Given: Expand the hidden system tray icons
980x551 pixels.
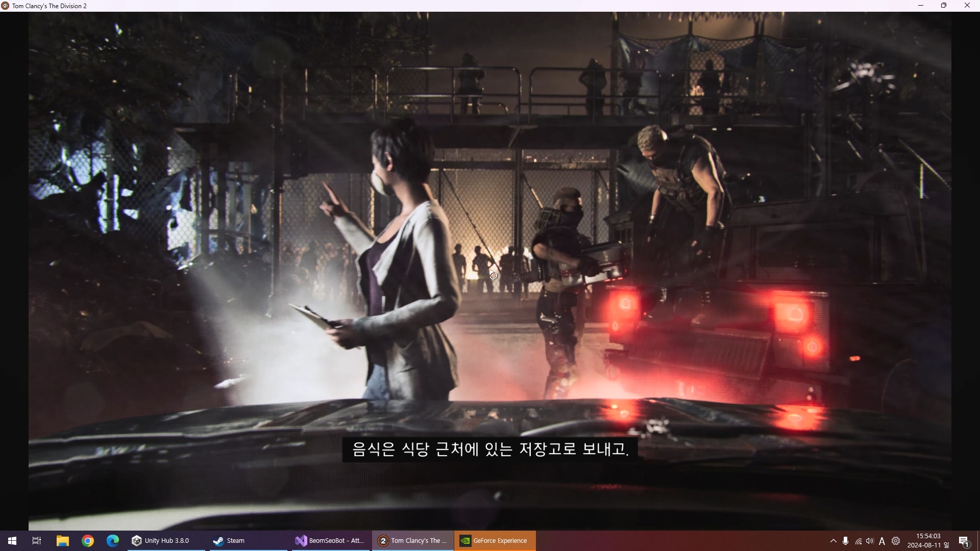Looking at the screenshot, I should pyautogui.click(x=834, y=541).
